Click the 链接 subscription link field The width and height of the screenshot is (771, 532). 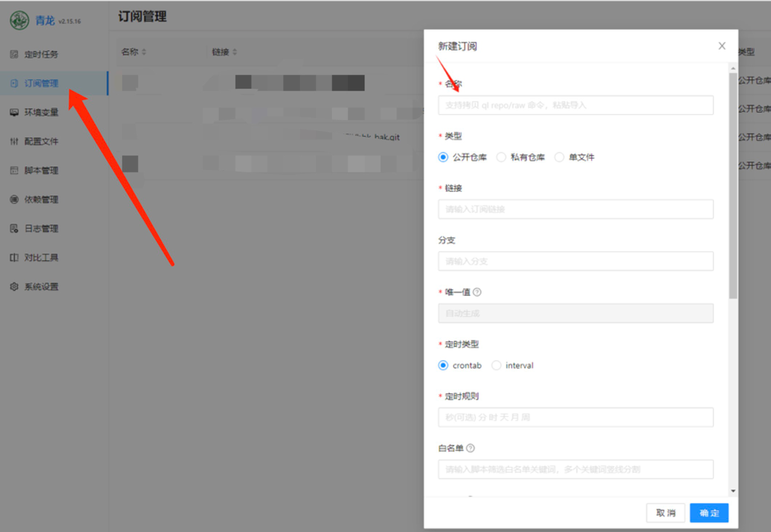(x=575, y=209)
